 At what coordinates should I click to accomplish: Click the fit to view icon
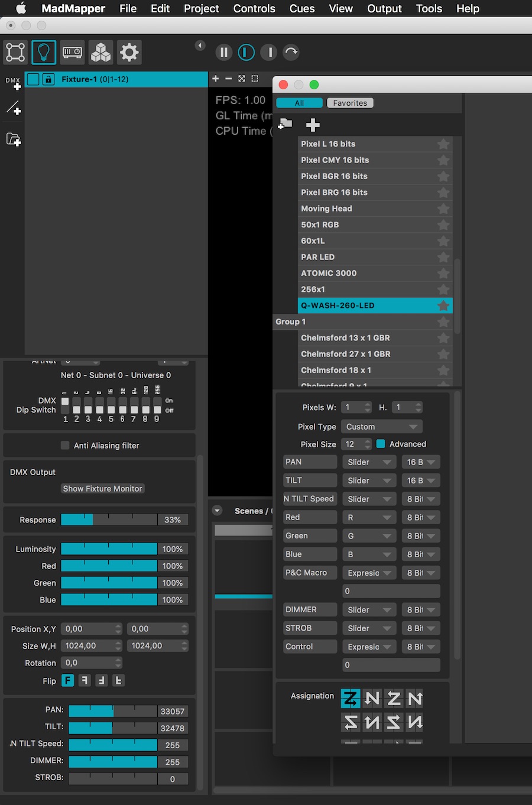[x=242, y=79]
